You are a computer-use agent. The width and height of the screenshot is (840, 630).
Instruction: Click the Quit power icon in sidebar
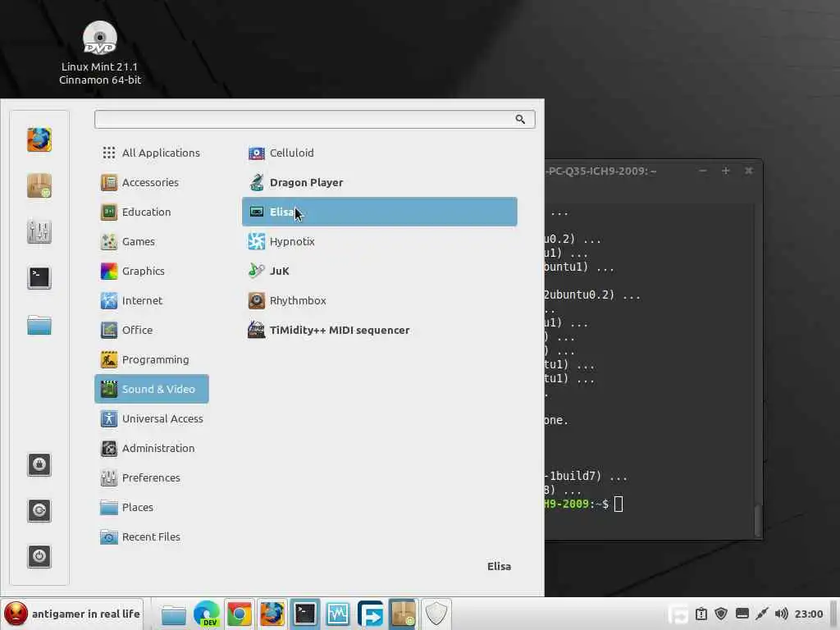39,556
